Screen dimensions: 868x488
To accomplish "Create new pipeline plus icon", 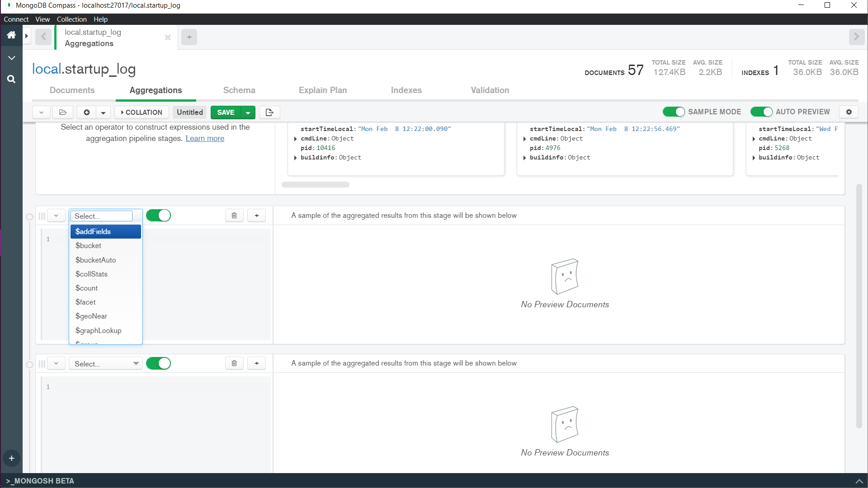I will click(x=87, y=112).
